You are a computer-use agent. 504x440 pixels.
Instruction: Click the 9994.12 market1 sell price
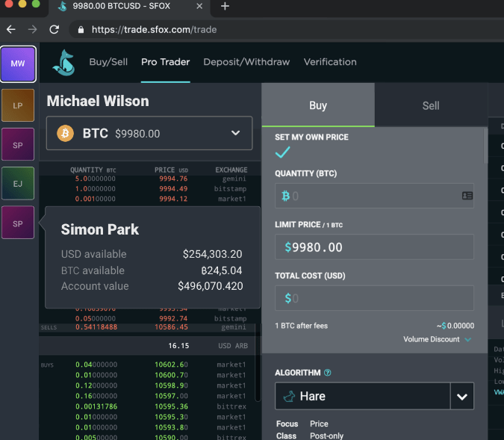(x=173, y=199)
